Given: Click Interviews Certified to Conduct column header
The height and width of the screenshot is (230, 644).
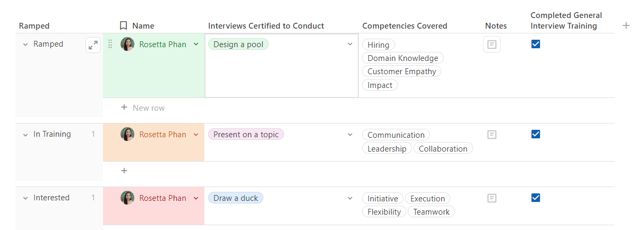Looking at the screenshot, I should coord(266,26).
